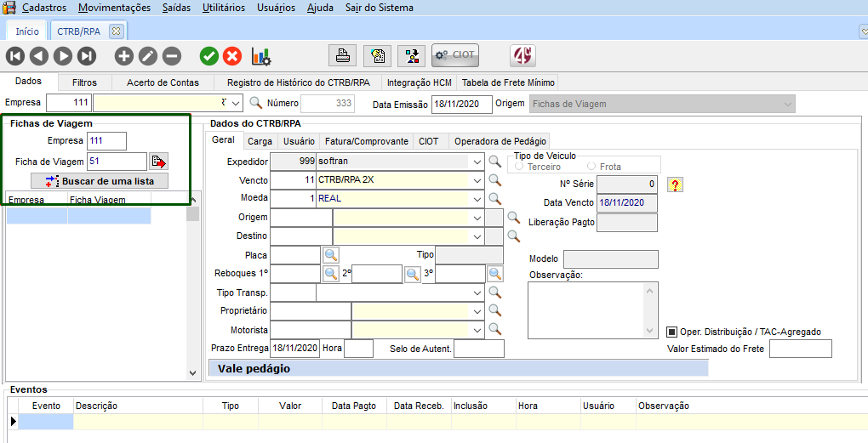Cancel changes with the red X icon
This screenshot has height=443, width=868.
pos(232,56)
